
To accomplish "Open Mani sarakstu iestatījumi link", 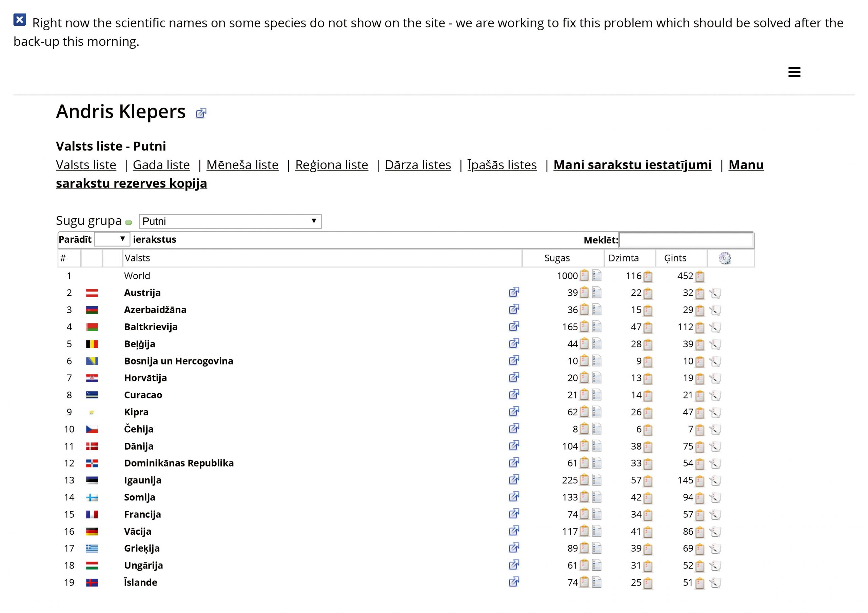I will coord(632,165).
